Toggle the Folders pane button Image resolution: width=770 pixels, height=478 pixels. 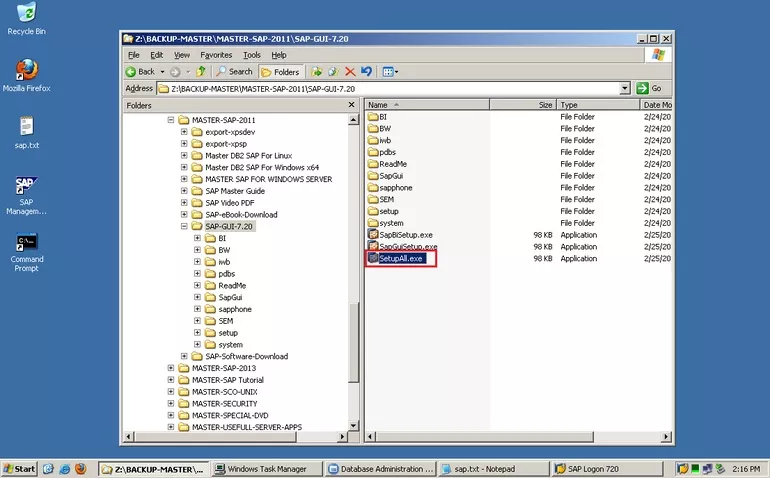tap(280, 72)
